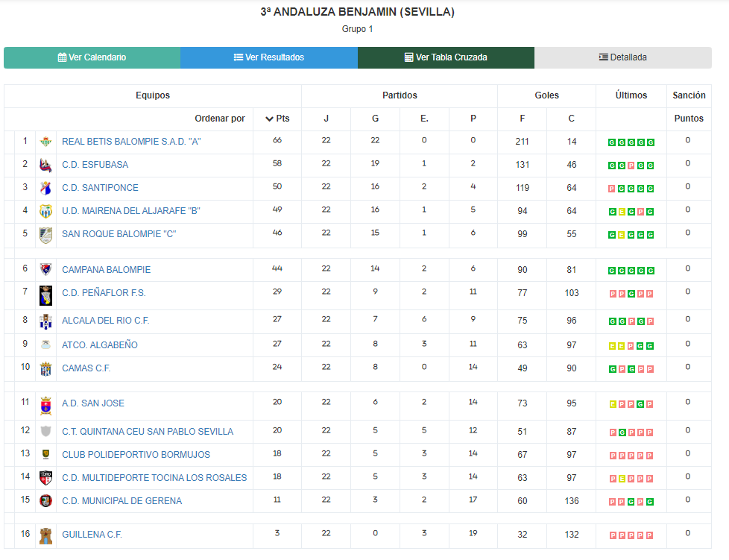Open C.T. QUINTANA CEU SAN PABLO SEVILLA link
The height and width of the screenshot is (560, 729).
148,432
